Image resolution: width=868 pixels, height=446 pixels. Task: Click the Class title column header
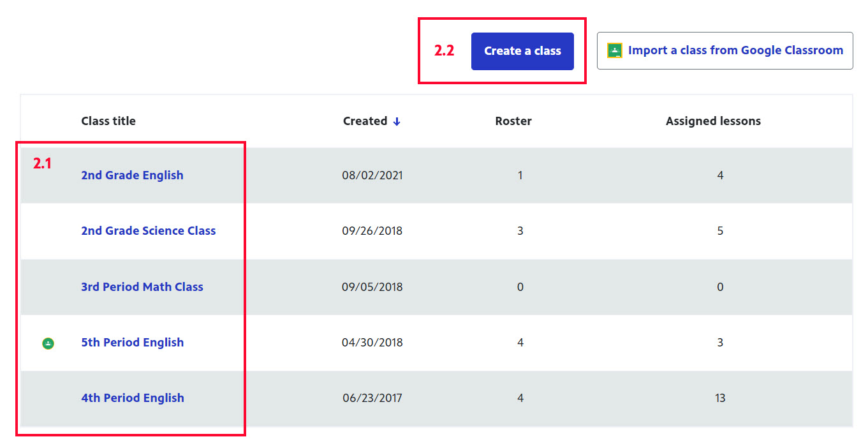[108, 121]
